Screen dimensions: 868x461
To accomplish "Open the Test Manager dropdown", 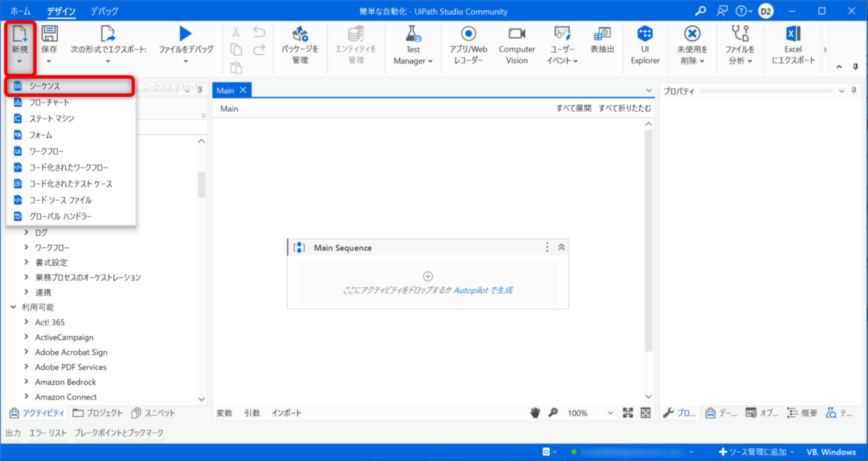I will click(x=430, y=61).
